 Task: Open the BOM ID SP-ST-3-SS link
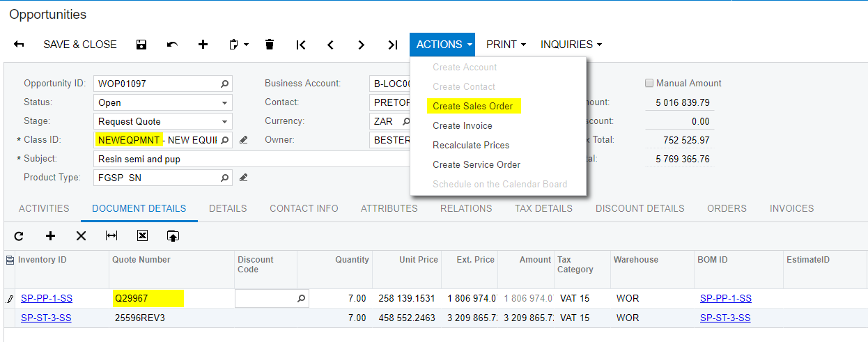[725, 318]
